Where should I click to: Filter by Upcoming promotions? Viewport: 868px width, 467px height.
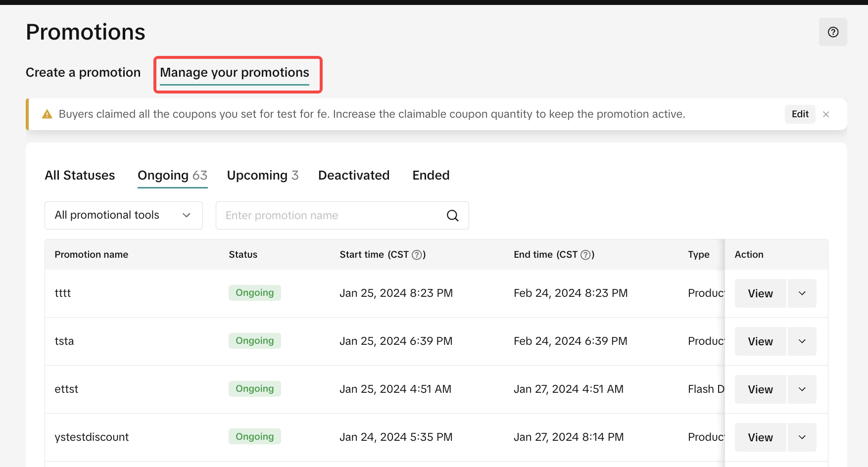[x=262, y=176]
